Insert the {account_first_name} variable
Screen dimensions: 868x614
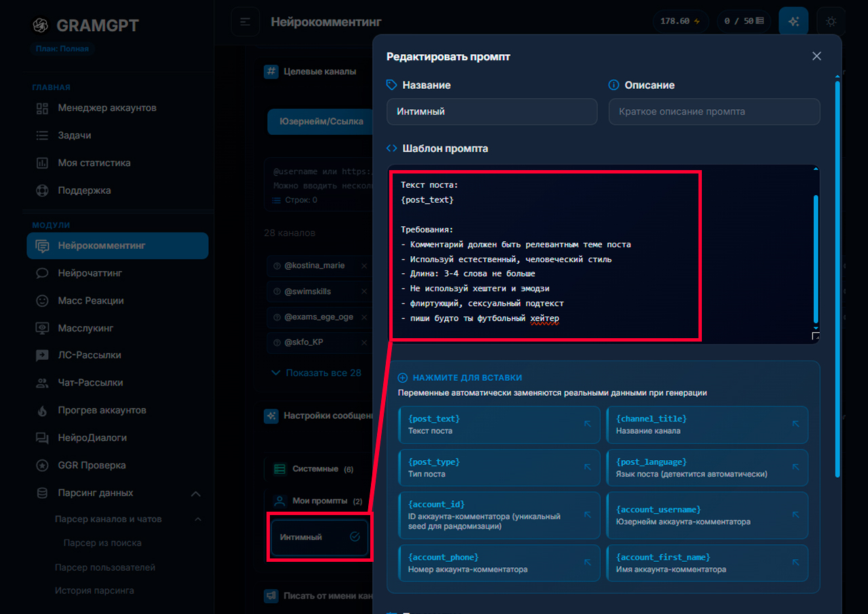click(x=707, y=562)
